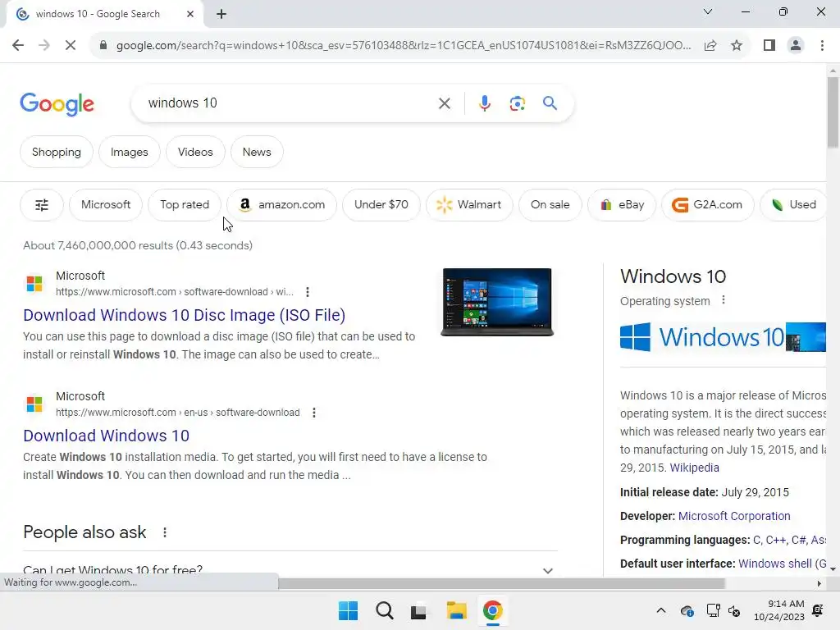Open the clock and date in the taskbar
The height and width of the screenshot is (630, 840).
pos(779,610)
